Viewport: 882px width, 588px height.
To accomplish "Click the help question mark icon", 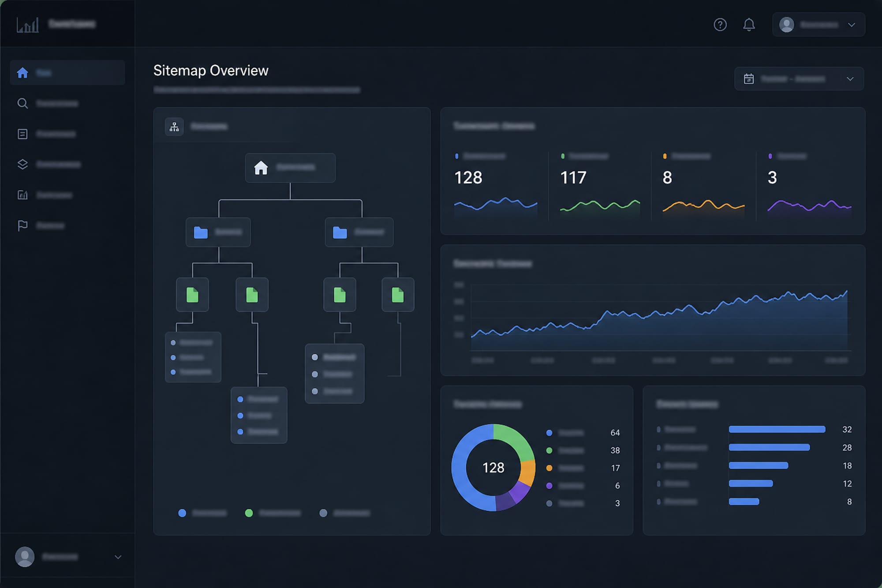I will coord(720,25).
